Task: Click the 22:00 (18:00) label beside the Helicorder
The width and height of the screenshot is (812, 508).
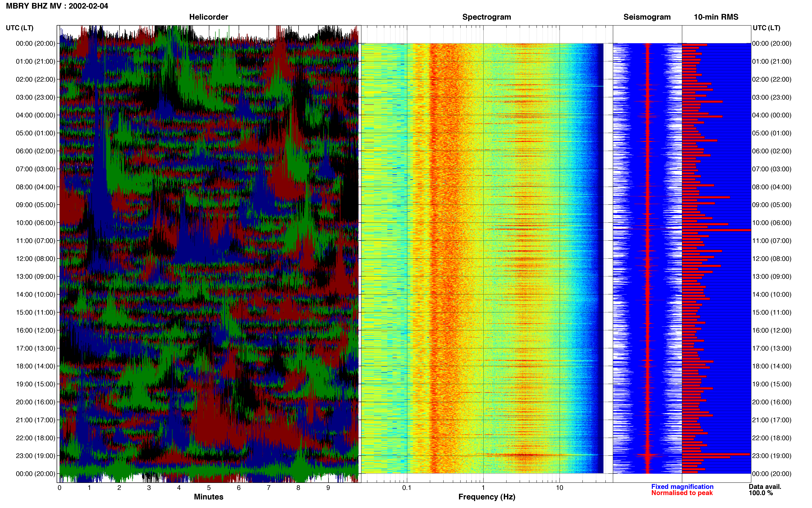Action: click(36, 438)
